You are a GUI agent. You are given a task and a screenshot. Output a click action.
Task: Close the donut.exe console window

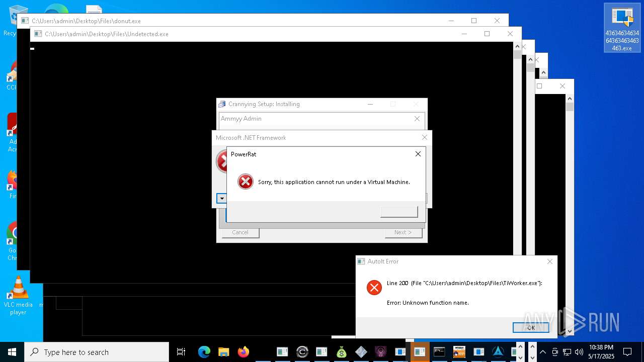tap(497, 21)
